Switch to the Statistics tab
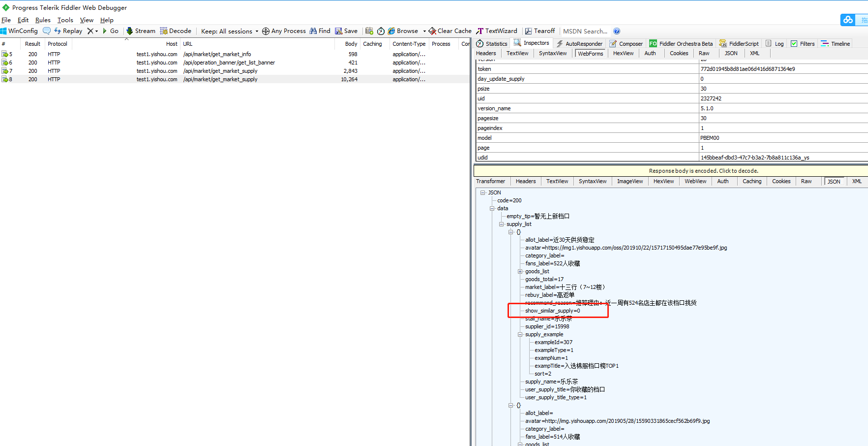 click(x=491, y=44)
